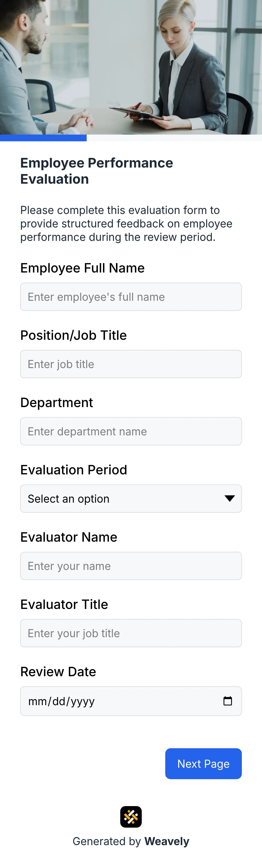This screenshot has height=868, width=262.
Task: Click the Review Date label
Action: tap(58, 671)
